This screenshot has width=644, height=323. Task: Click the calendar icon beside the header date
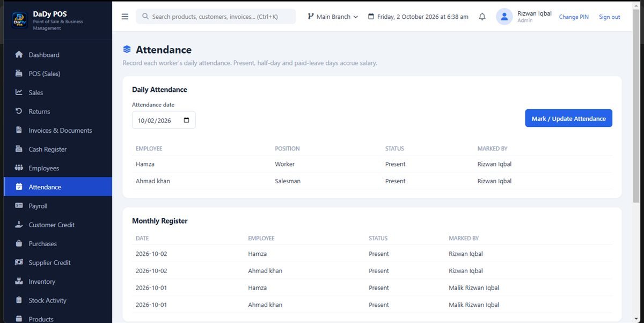(x=371, y=17)
